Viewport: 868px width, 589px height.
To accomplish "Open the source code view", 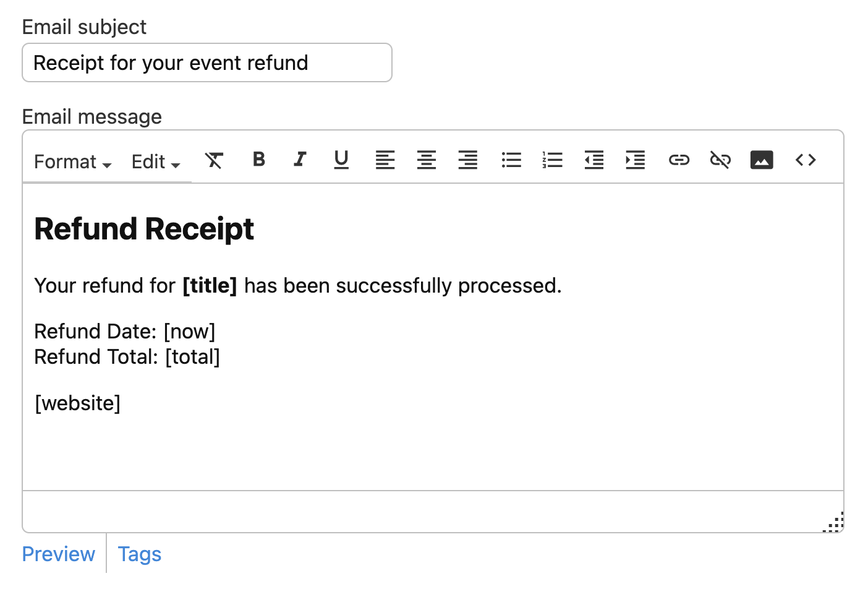I will 806,160.
